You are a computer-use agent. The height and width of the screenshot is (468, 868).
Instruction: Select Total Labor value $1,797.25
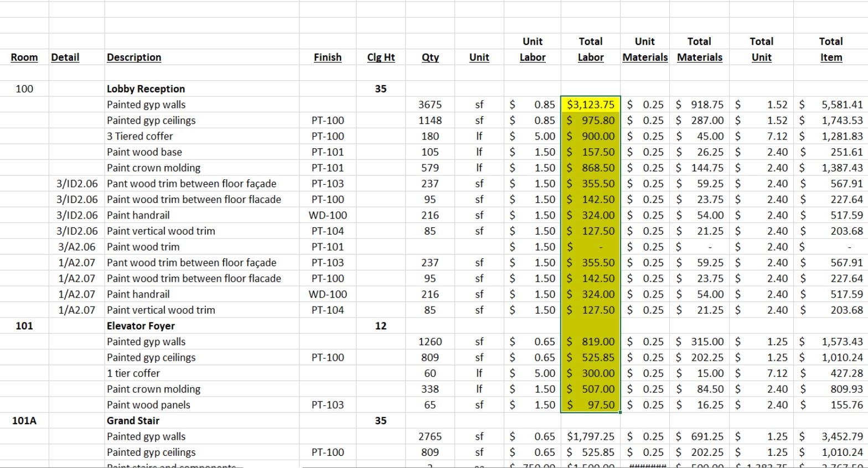[590, 436]
